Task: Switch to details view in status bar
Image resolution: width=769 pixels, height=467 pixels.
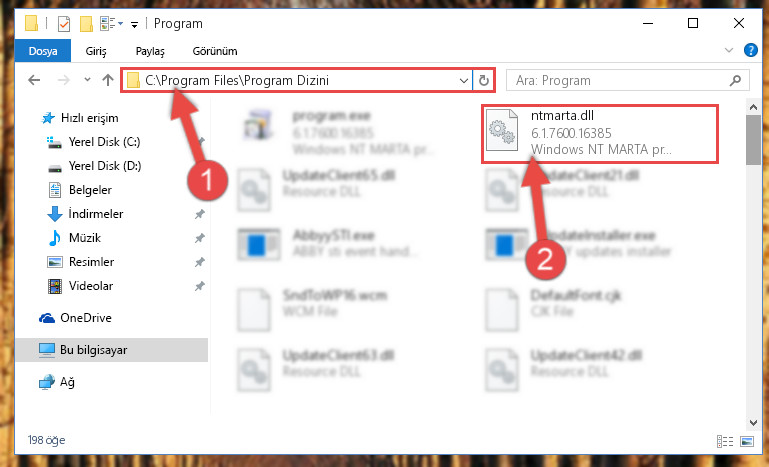Action: coord(724,441)
